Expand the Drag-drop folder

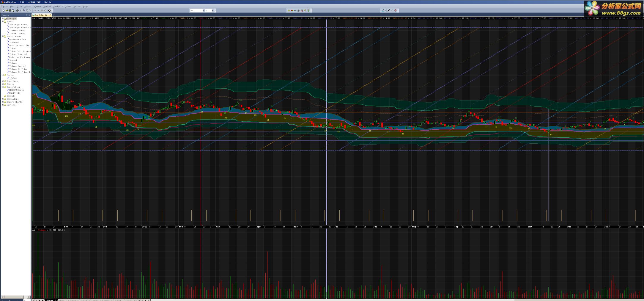[2, 81]
